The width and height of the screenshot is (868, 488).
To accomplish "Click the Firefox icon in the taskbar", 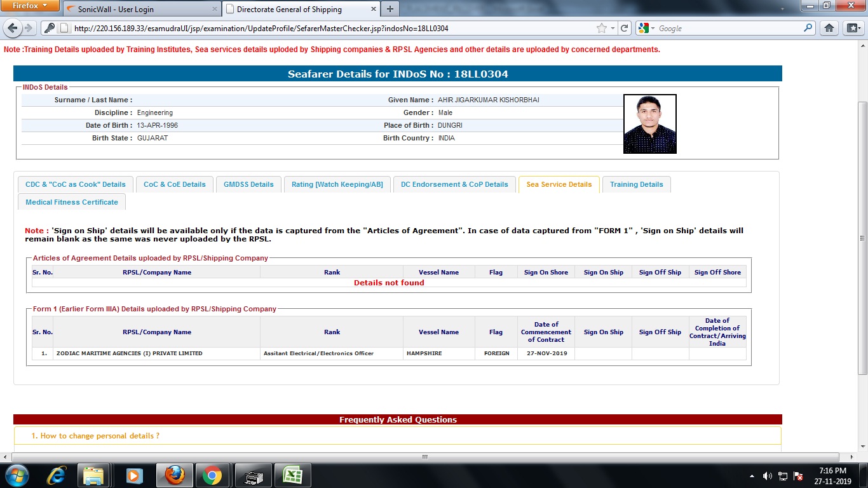I will point(173,475).
